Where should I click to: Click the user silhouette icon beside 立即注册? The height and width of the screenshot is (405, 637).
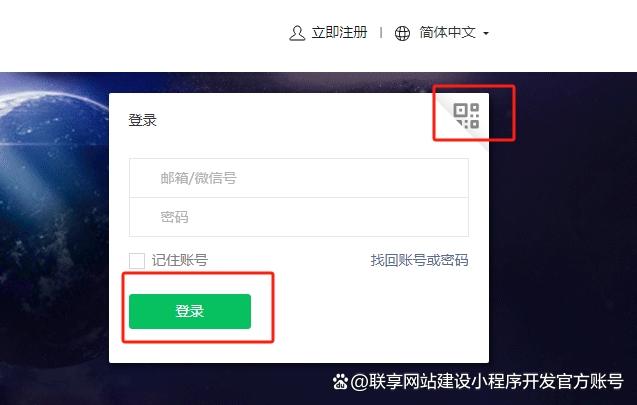[x=297, y=33]
